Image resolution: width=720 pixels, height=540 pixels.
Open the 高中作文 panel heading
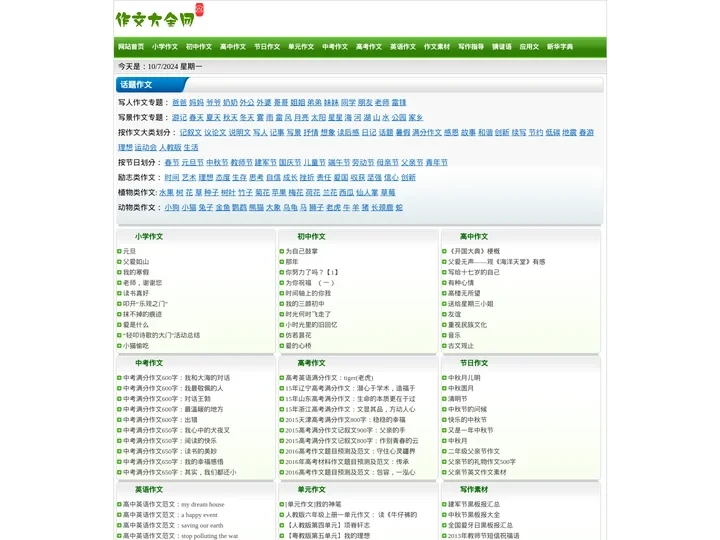coord(474,236)
